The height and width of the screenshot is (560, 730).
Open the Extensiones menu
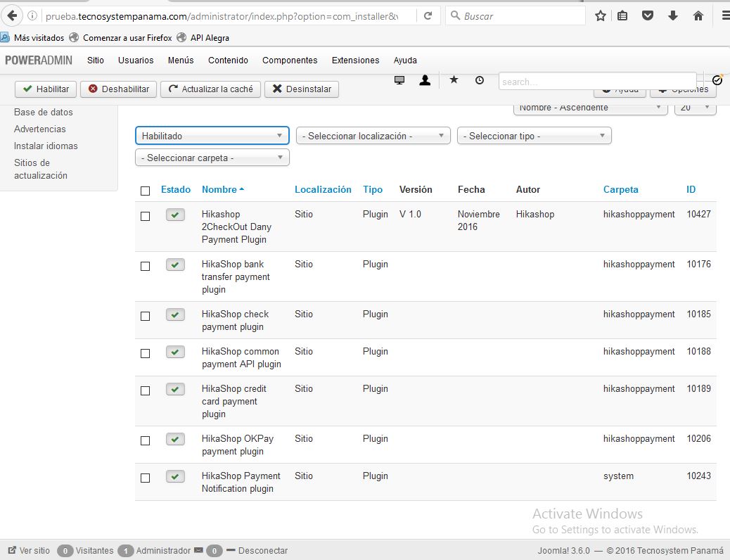pos(355,61)
